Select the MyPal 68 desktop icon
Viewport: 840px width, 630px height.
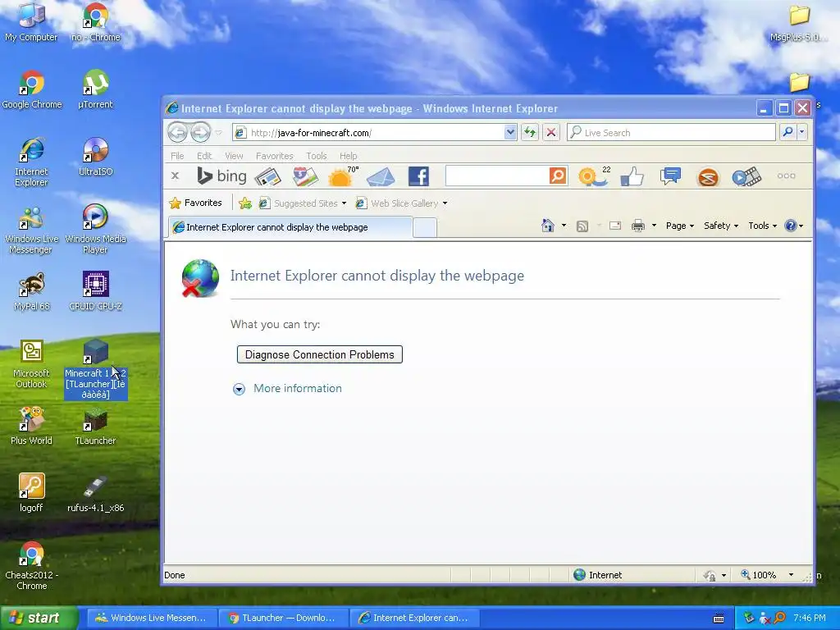pos(32,291)
